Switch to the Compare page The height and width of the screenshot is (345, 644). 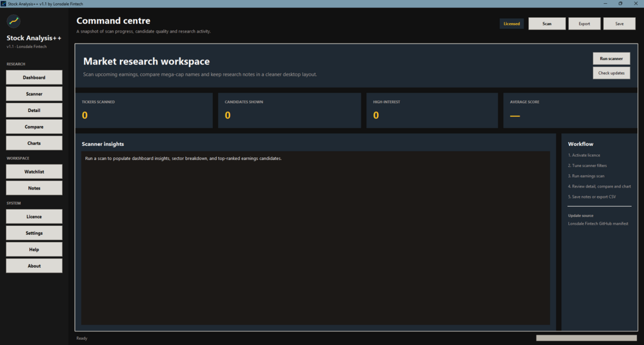(x=34, y=127)
